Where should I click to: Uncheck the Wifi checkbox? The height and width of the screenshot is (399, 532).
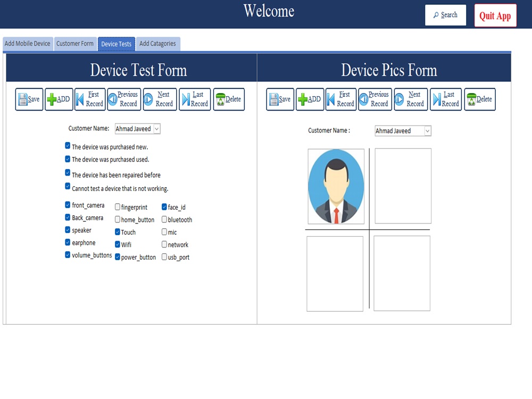117,245
